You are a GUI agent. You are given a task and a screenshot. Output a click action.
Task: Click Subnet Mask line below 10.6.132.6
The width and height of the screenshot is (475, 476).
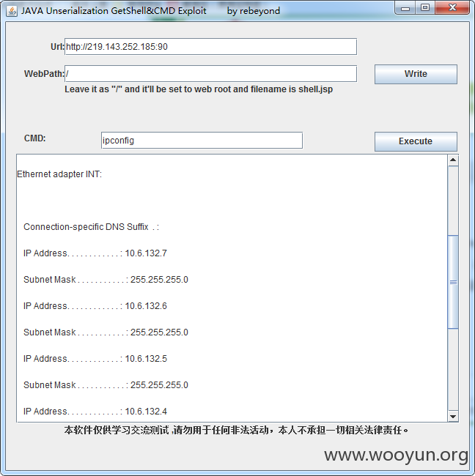coord(106,332)
